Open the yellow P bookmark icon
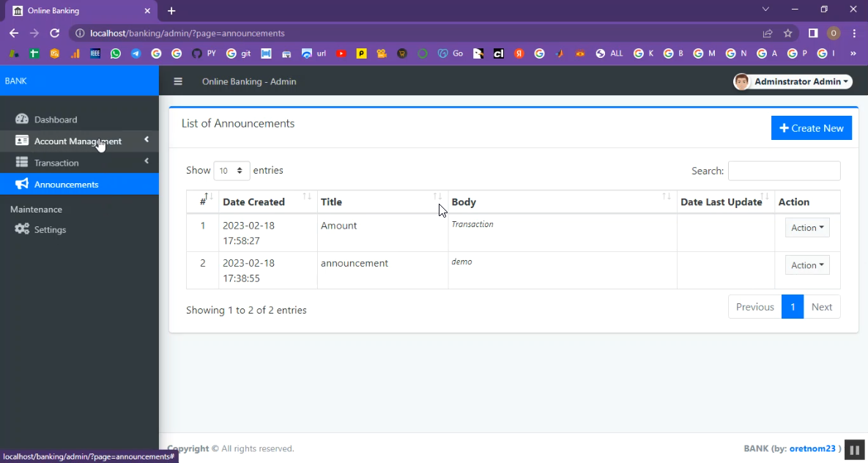 coord(361,53)
